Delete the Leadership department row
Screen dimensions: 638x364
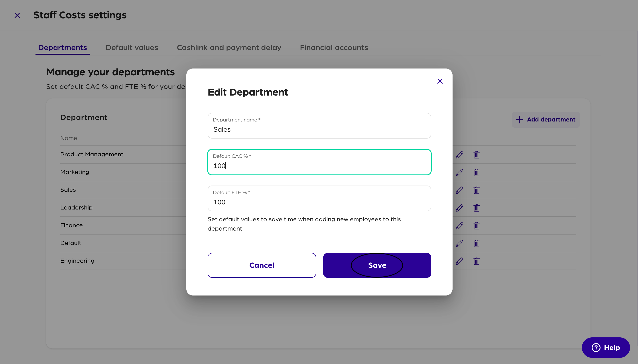click(477, 208)
